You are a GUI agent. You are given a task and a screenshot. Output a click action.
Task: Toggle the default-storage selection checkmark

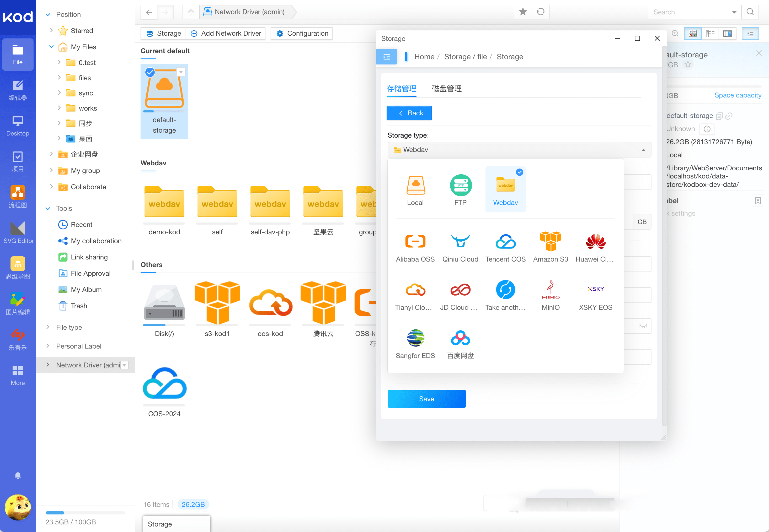pos(150,72)
